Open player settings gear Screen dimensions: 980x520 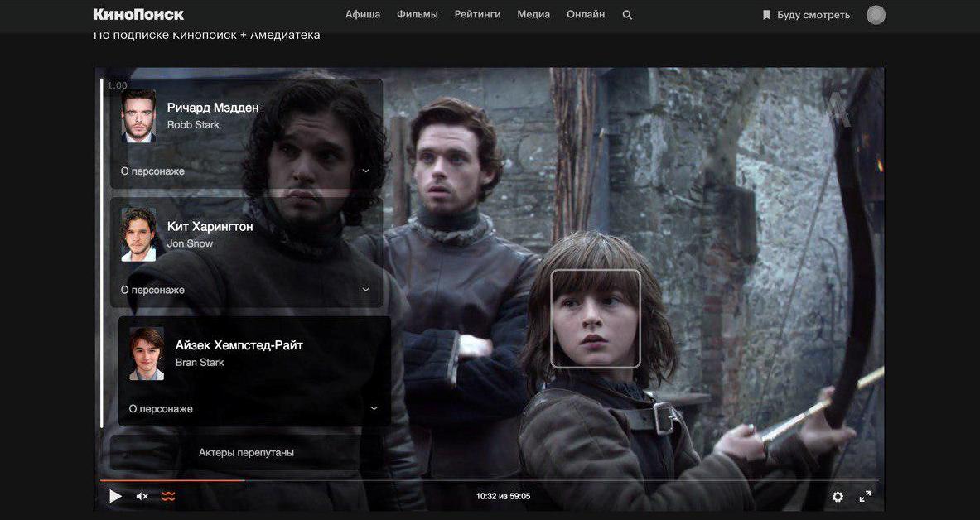tap(838, 496)
